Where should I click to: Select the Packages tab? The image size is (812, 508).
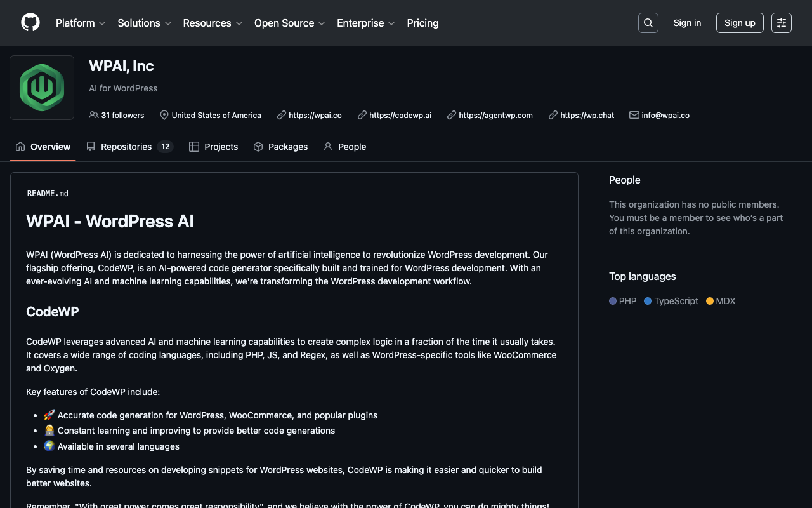[x=280, y=147]
